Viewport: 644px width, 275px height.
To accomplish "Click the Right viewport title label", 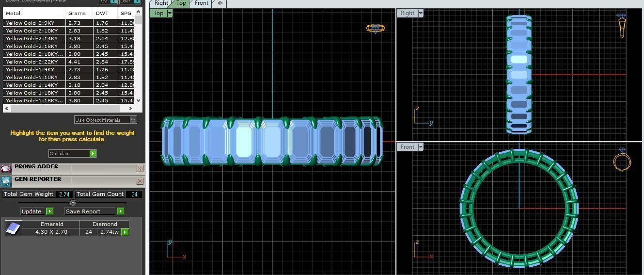I will (x=408, y=13).
